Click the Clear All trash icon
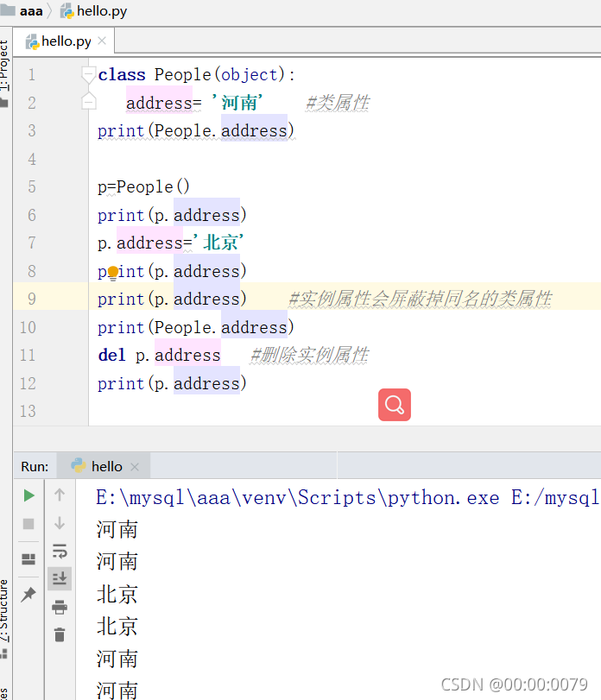The height and width of the screenshot is (700, 601). pyautogui.click(x=60, y=634)
